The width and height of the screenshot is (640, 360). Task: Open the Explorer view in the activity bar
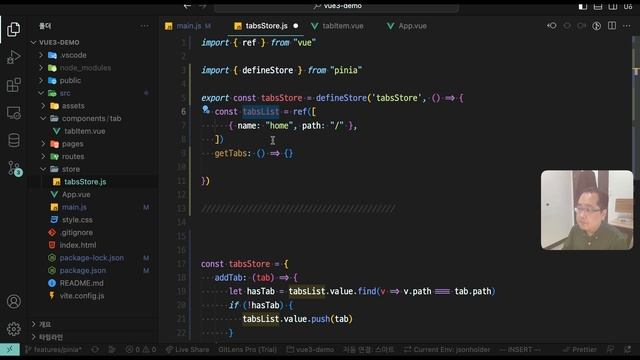[13, 29]
